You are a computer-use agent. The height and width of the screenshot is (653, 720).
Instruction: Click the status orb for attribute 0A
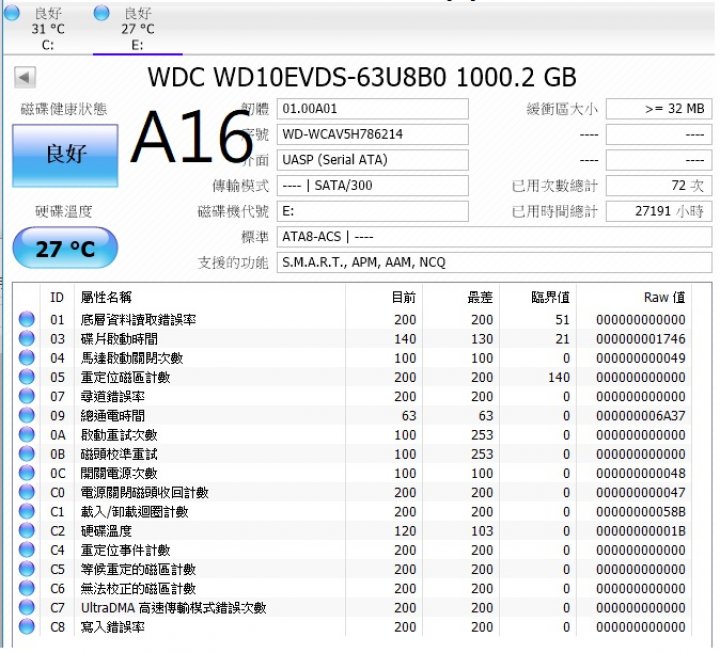point(27,434)
